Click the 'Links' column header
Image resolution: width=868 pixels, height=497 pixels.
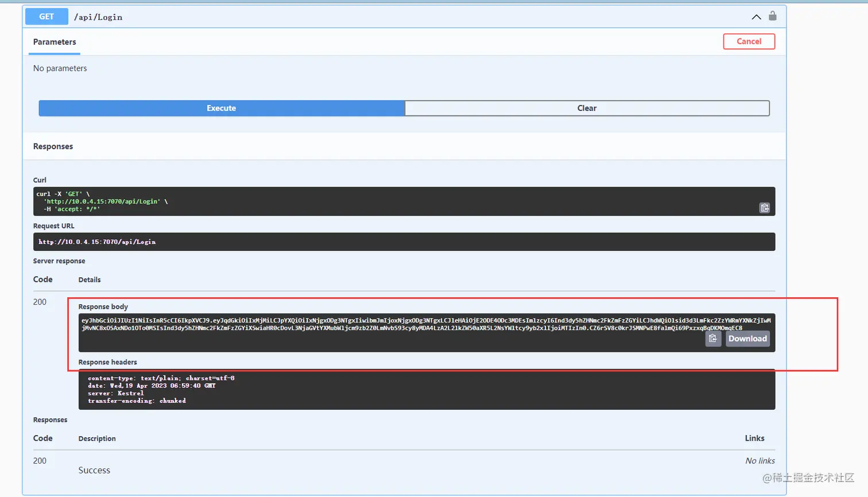pyautogui.click(x=754, y=438)
